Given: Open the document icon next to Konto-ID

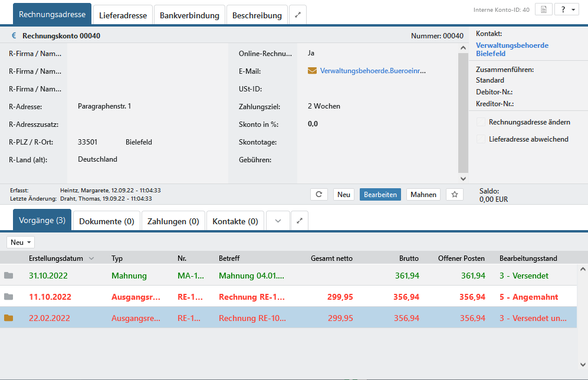Looking at the screenshot, I should pyautogui.click(x=544, y=10).
